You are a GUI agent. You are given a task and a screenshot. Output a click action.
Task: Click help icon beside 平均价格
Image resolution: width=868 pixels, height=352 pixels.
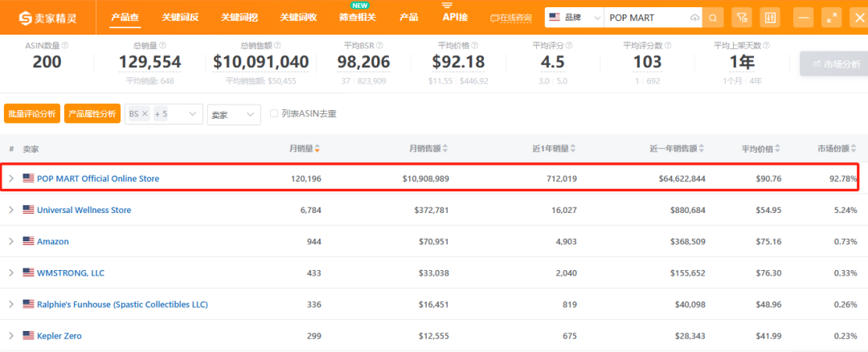tap(474, 45)
